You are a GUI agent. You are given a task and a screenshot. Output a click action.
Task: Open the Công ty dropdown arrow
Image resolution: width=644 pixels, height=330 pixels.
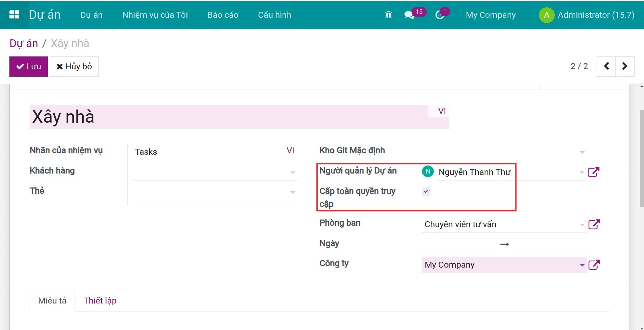click(x=582, y=265)
